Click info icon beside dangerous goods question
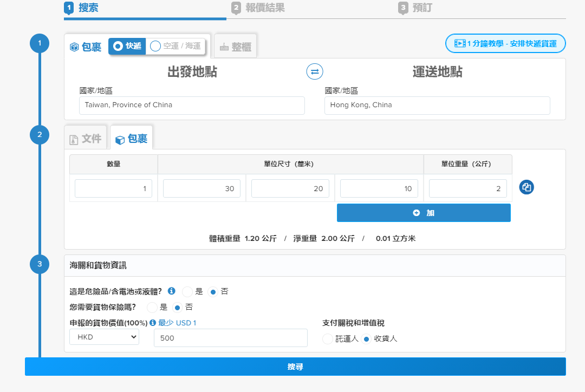 click(x=172, y=291)
